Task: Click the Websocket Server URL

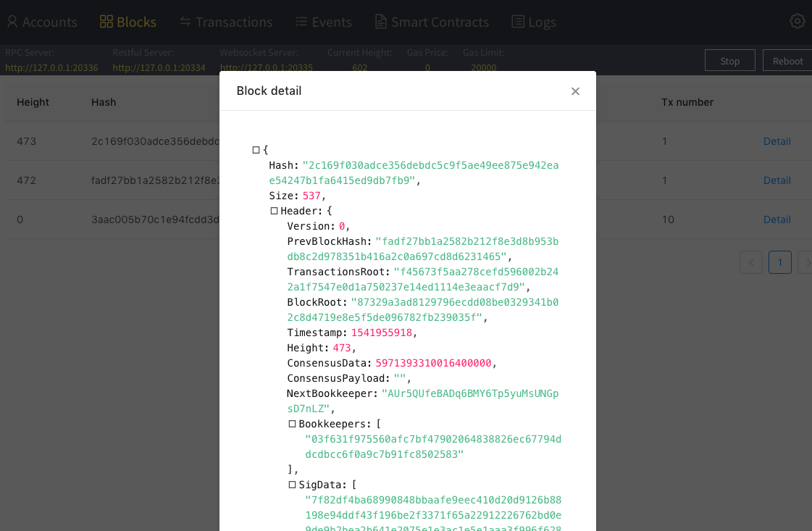Action: tap(266, 67)
